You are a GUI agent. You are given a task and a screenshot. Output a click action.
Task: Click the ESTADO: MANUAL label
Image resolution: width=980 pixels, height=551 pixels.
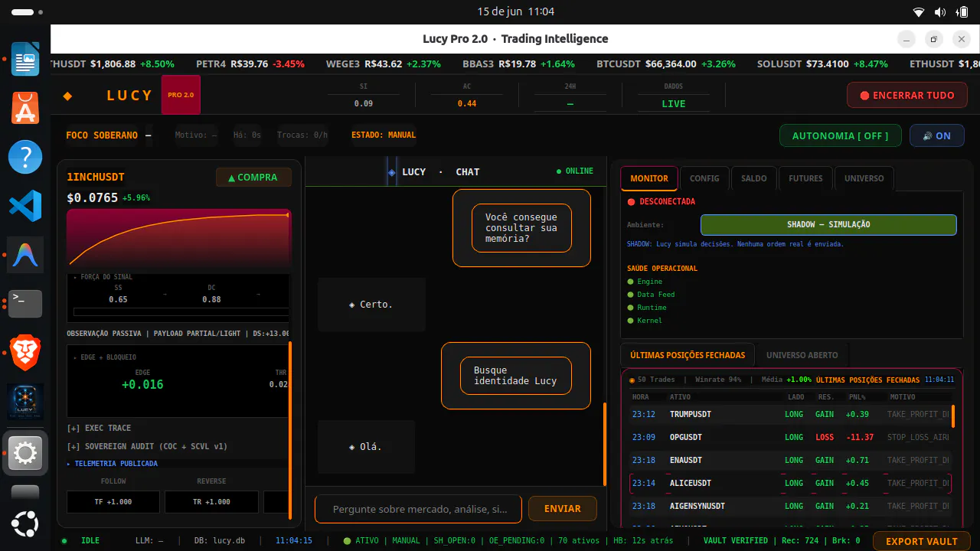[384, 135]
